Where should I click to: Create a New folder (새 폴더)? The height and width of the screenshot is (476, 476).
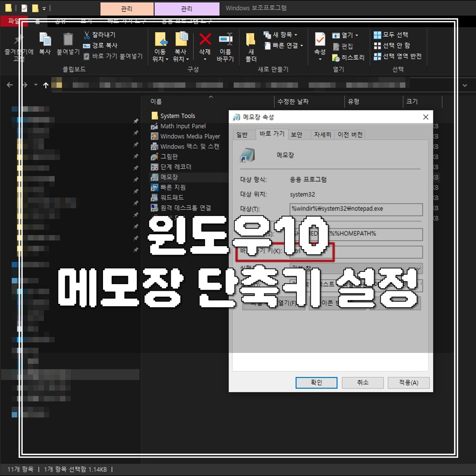point(251,47)
